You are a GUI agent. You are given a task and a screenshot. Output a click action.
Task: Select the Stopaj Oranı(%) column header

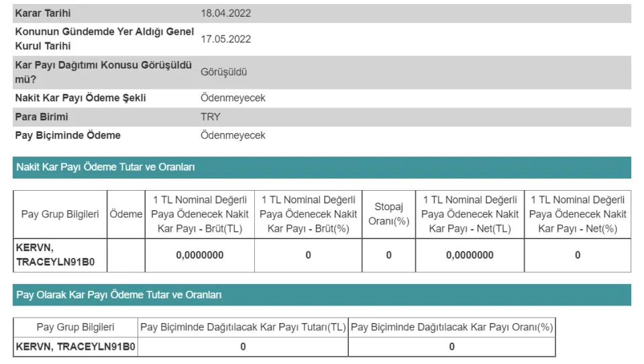[389, 214]
